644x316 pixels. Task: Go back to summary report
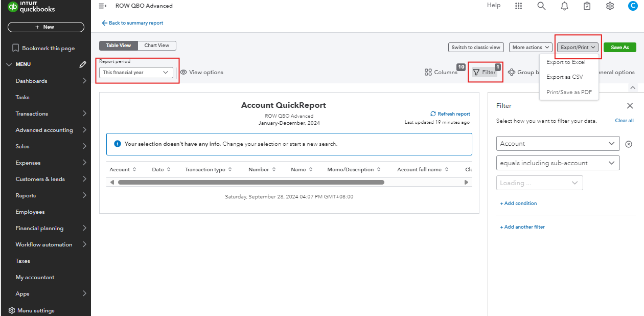(x=132, y=23)
